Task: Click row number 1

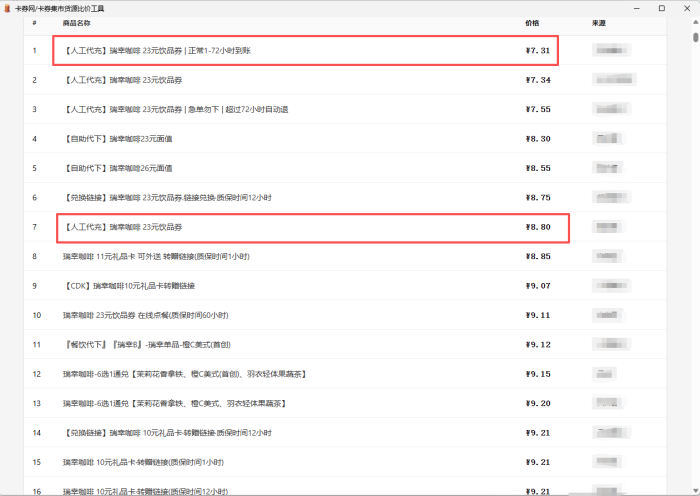Action: pyautogui.click(x=34, y=50)
